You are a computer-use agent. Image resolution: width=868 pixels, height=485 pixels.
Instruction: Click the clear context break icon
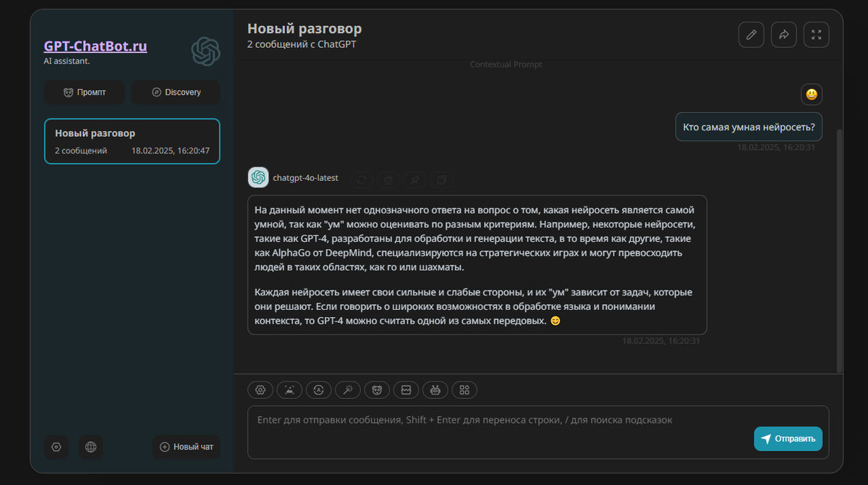click(406, 389)
